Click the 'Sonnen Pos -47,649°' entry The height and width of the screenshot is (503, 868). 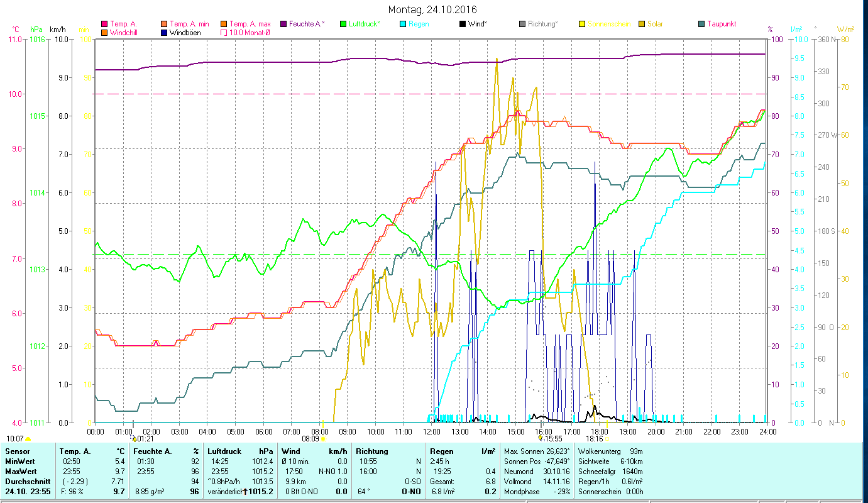pos(537,462)
